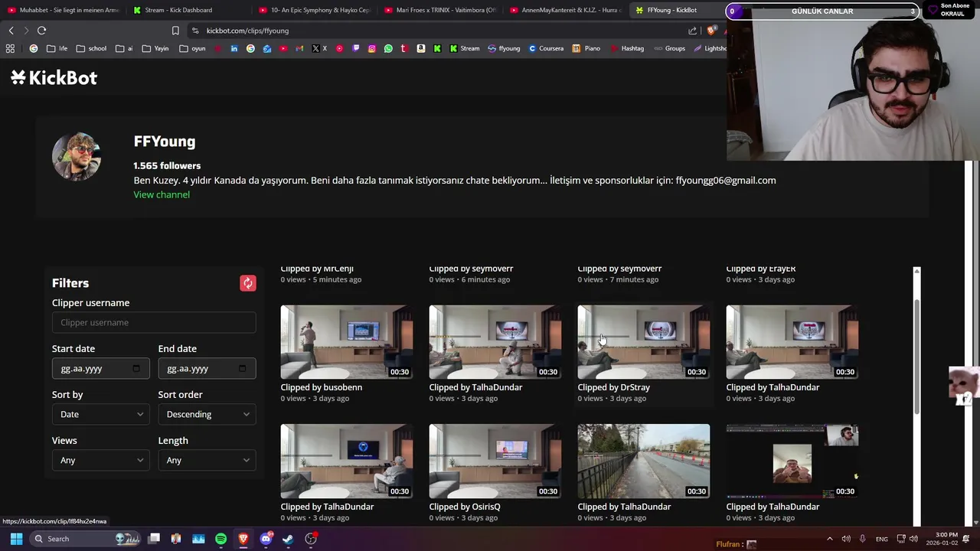This screenshot has height=551, width=980.
Task: Click the FFYoung profile avatar
Action: pyautogui.click(x=77, y=157)
